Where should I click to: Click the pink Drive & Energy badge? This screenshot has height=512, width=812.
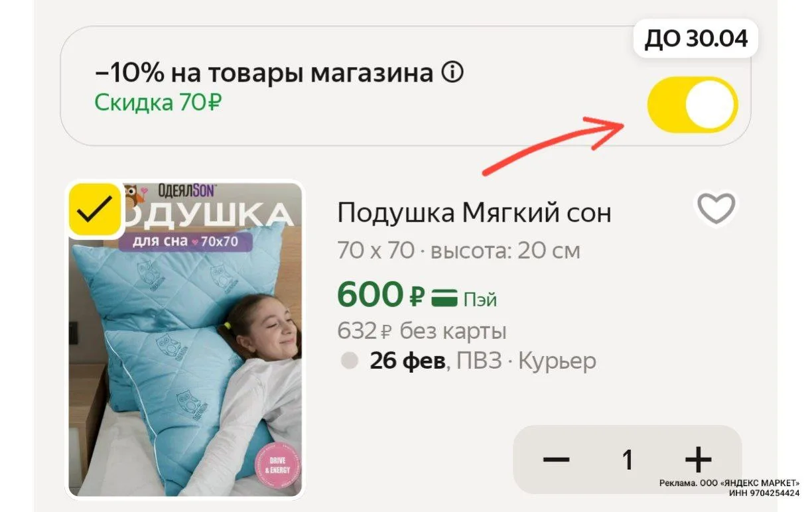click(277, 465)
